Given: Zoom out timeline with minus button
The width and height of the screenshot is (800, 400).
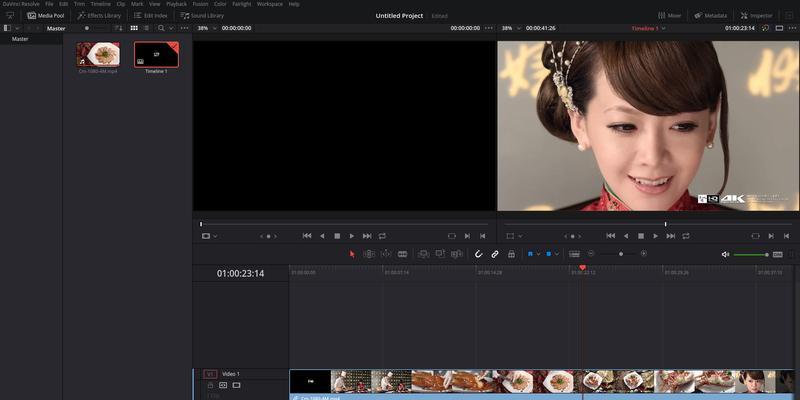Looking at the screenshot, I should (591, 253).
